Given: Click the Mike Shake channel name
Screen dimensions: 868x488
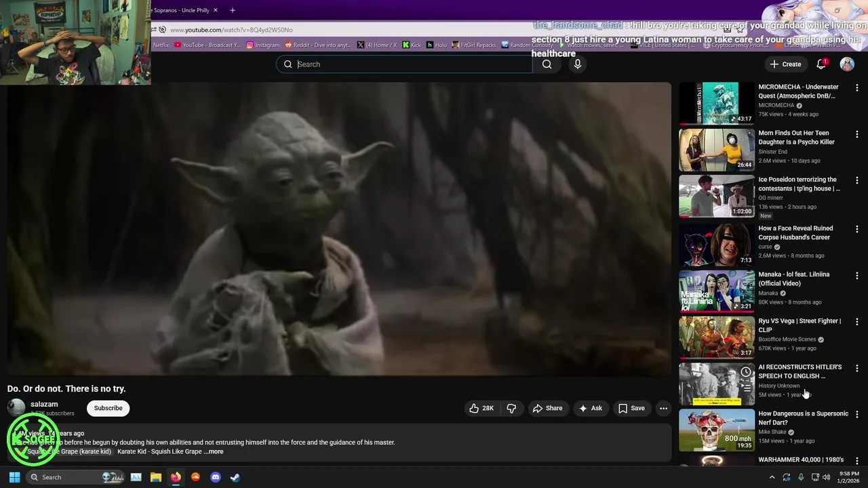Looking at the screenshot, I should (772, 432).
